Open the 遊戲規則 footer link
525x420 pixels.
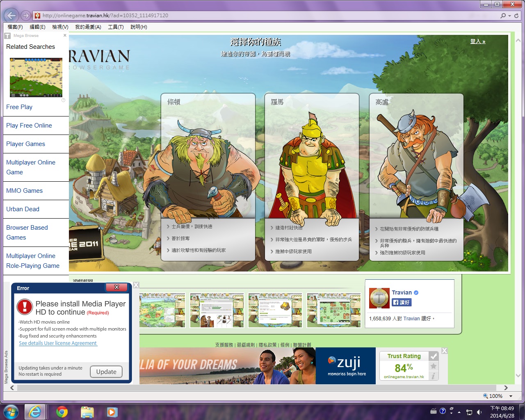[x=246, y=345]
